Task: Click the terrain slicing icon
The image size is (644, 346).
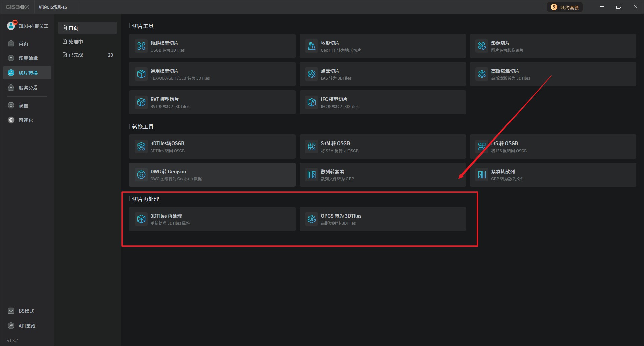Action: [x=312, y=46]
